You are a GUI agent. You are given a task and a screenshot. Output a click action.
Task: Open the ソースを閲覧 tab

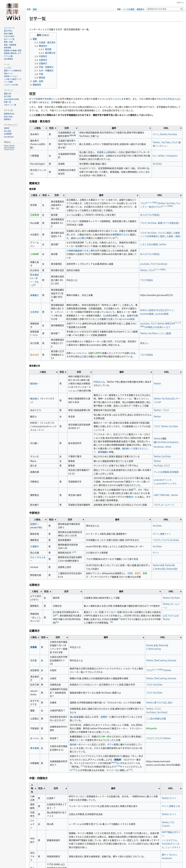point(129,9)
